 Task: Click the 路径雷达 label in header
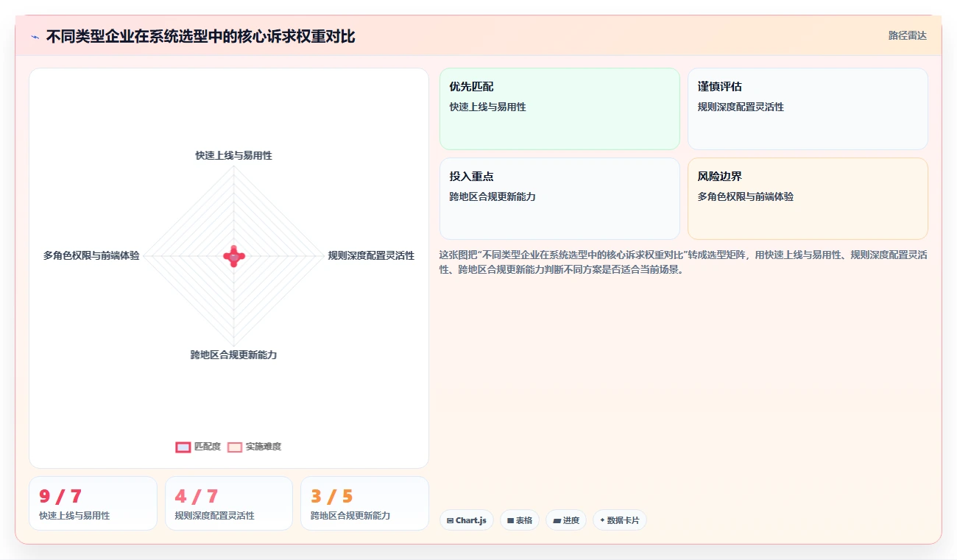pos(908,35)
